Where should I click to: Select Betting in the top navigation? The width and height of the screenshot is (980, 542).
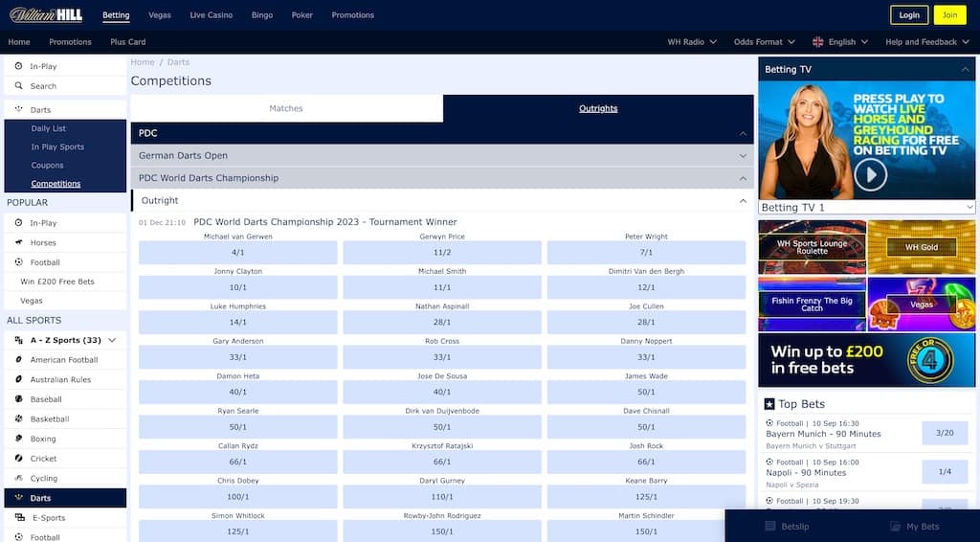(x=116, y=15)
